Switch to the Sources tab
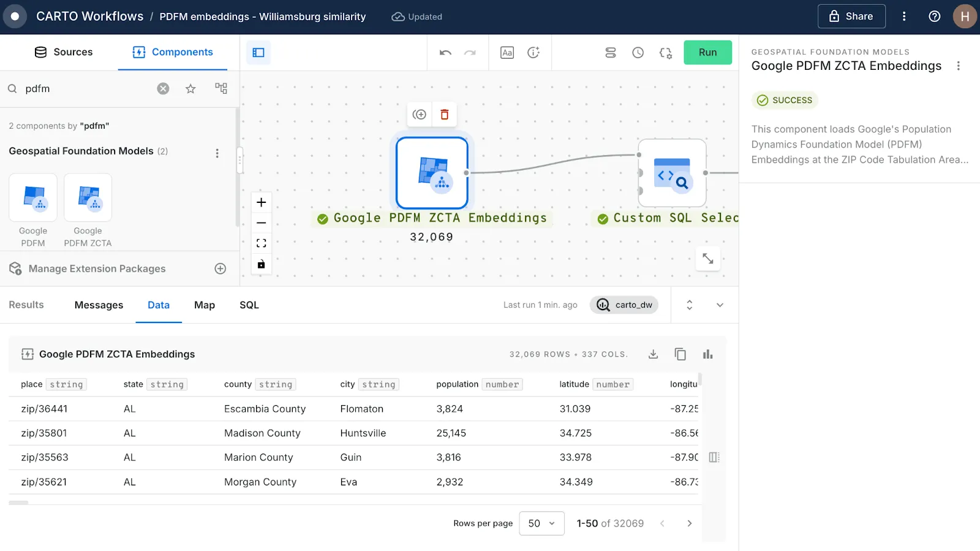Screen dimensions: 980x551 pos(64,52)
